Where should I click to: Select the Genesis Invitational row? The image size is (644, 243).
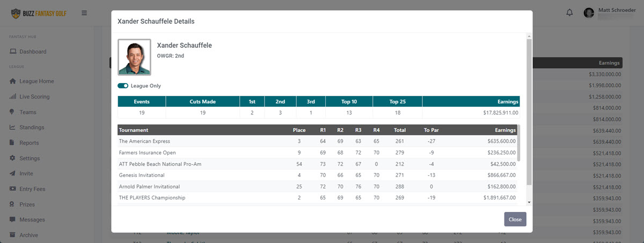[317, 175]
